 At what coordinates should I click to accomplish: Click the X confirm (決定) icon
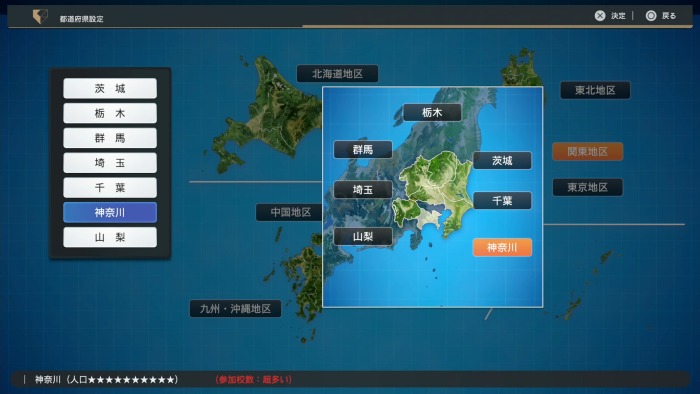(600, 16)
